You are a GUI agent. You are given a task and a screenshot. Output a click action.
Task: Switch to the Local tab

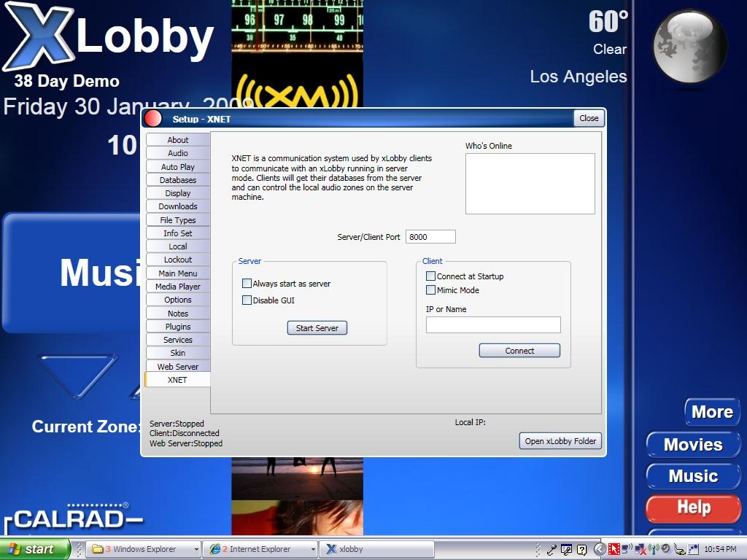coord(178,246)
